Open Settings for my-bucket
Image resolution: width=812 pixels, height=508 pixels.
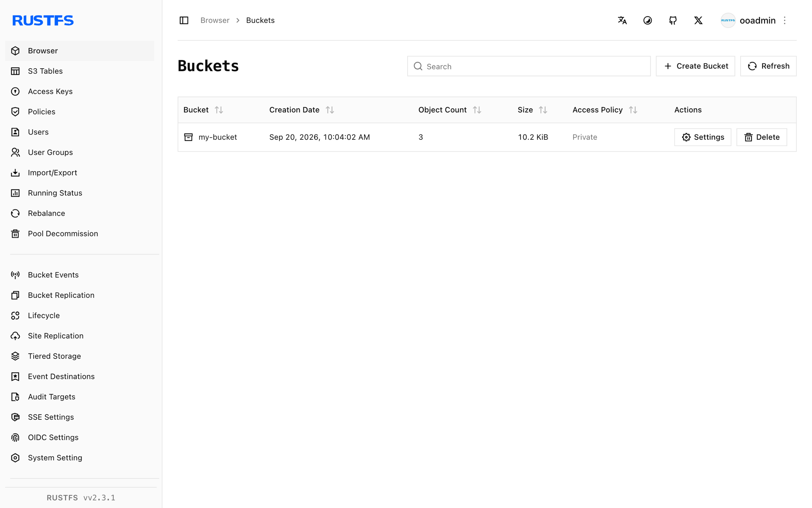[x=702, y=137]
